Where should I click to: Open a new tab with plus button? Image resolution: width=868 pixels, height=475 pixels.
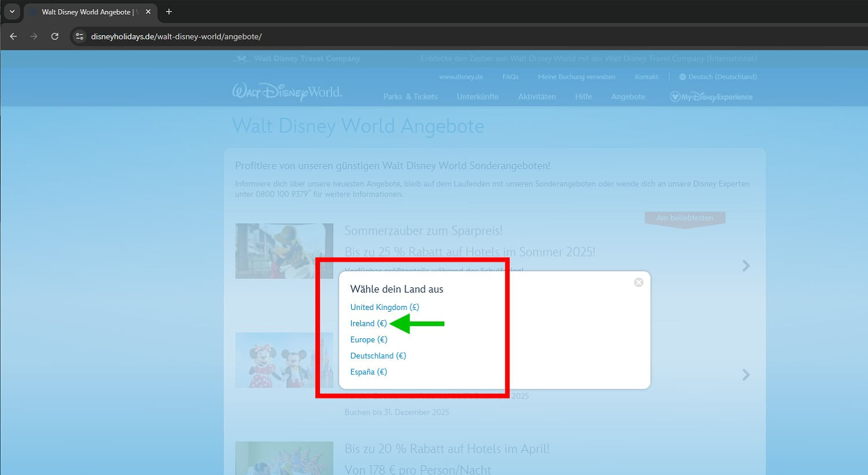tap(169, 12)
